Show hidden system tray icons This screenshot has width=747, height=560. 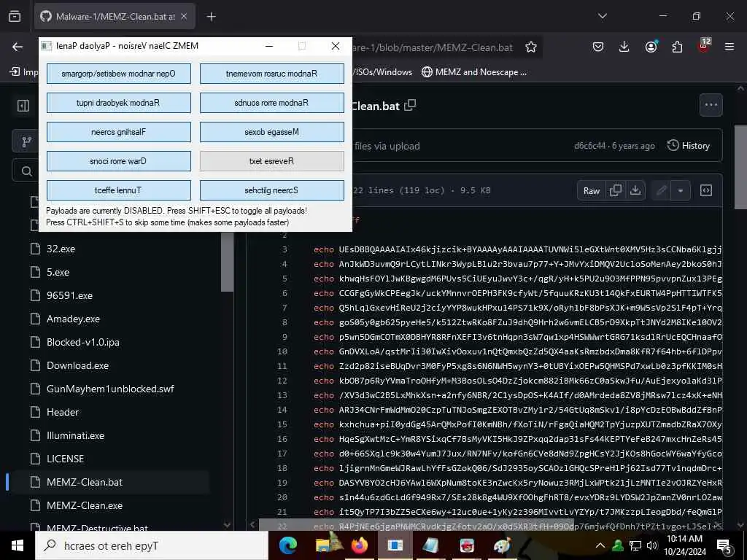coord(600,545)
